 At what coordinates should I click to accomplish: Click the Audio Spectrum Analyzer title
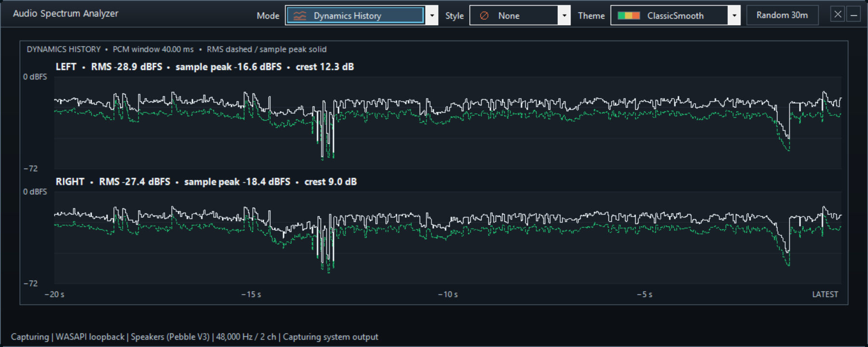(66, 13)
